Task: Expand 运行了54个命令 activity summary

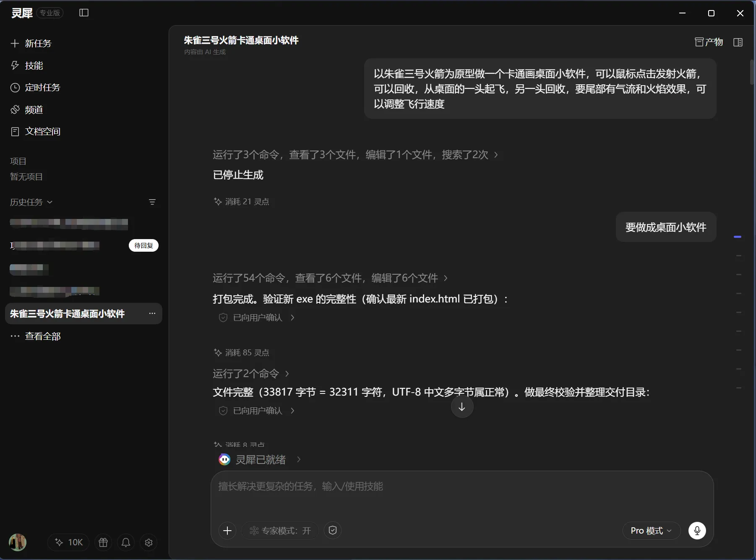Action: click(x=330, y=278)
